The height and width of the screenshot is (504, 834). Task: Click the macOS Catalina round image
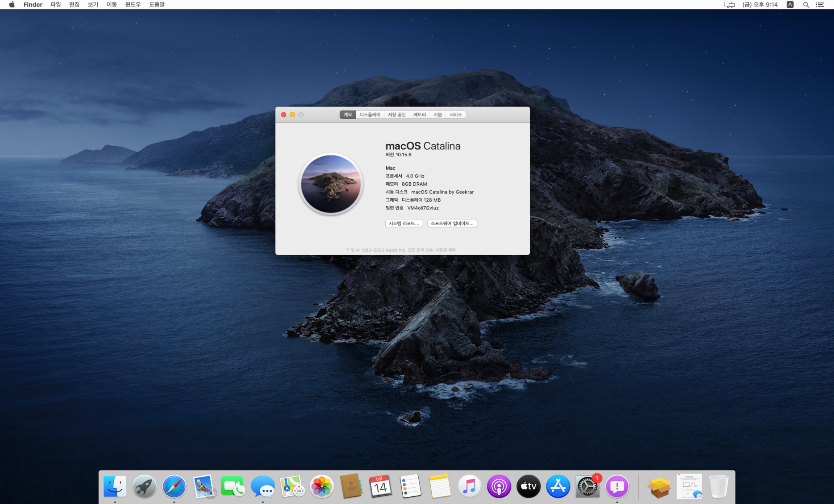coord(331,184)
